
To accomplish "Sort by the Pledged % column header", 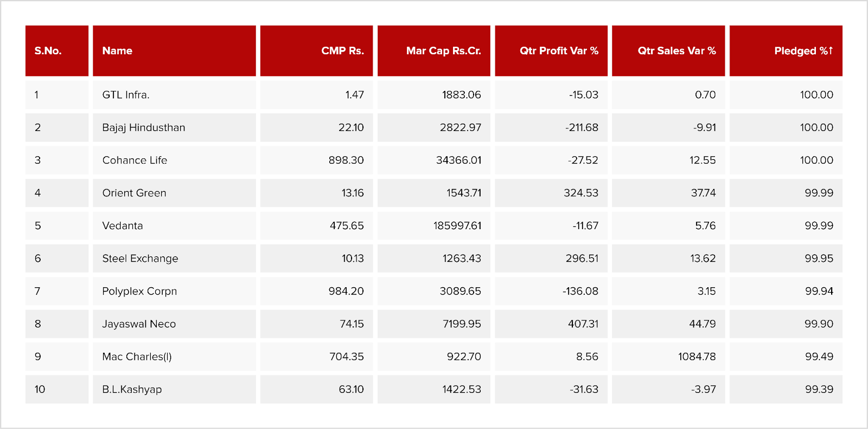I will tap(803, 51).
